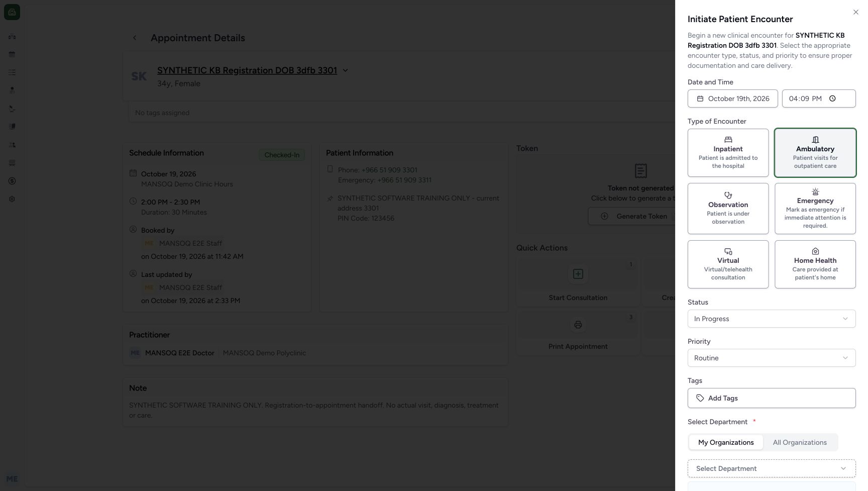Switch to My Organizations tab
868x491 pixels.
click(726, 442)
